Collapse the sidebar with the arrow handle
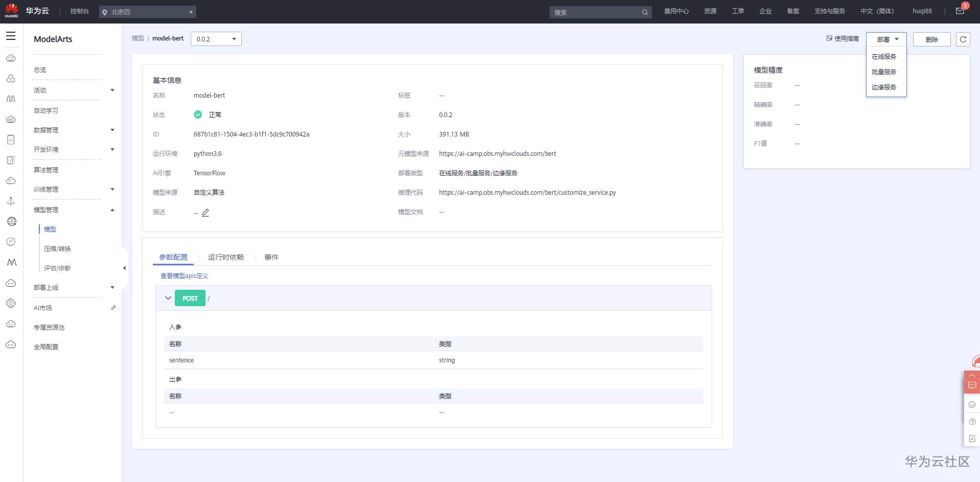 click(124, 268)
